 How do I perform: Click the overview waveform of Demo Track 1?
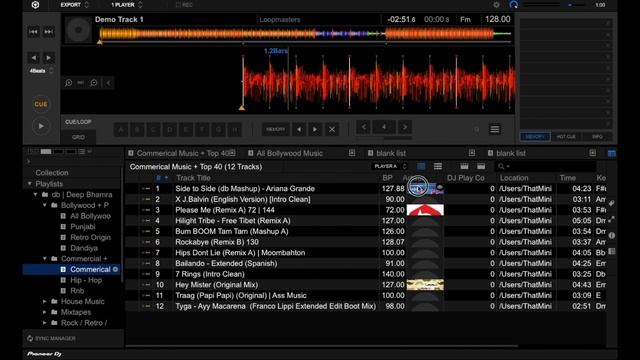tap(305, 34)
